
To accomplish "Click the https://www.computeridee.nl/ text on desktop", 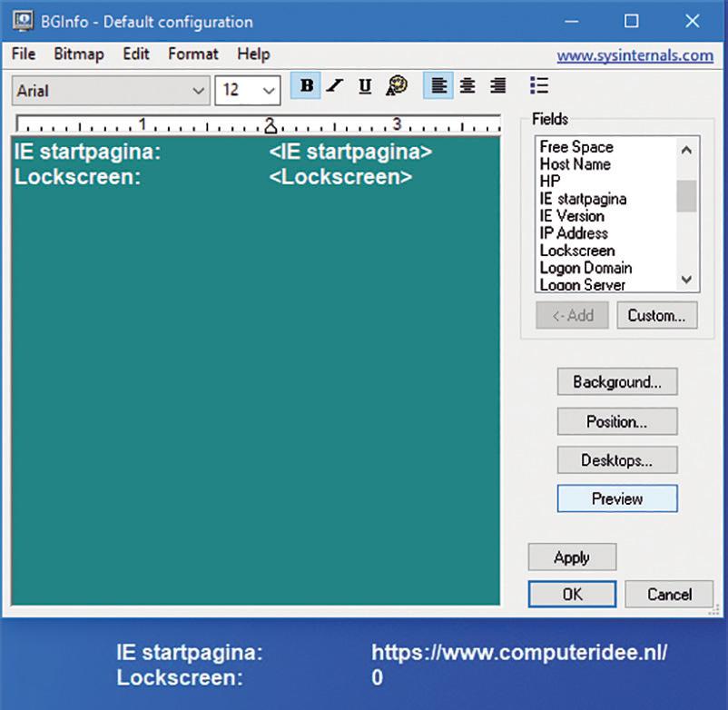I will (x=519, y=653).
